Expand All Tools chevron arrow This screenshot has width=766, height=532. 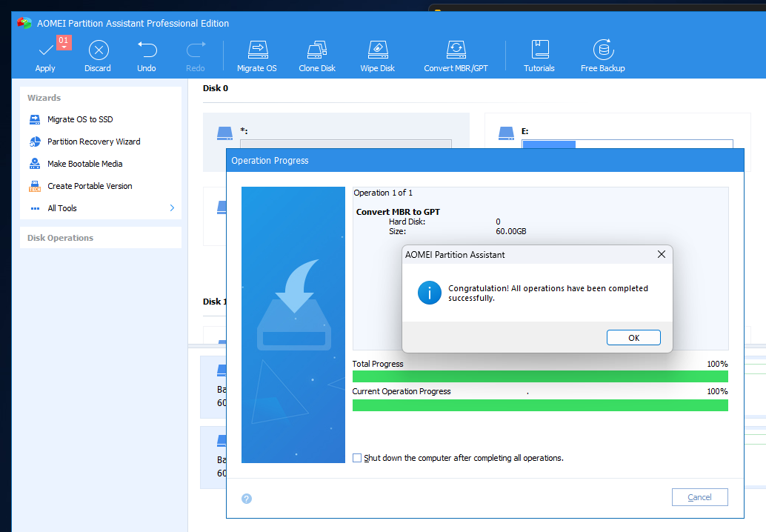172,207
